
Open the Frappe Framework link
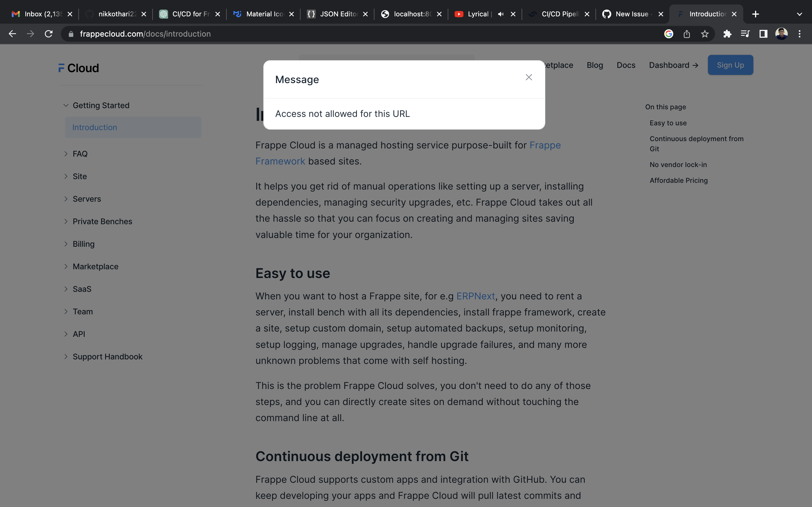280,161
